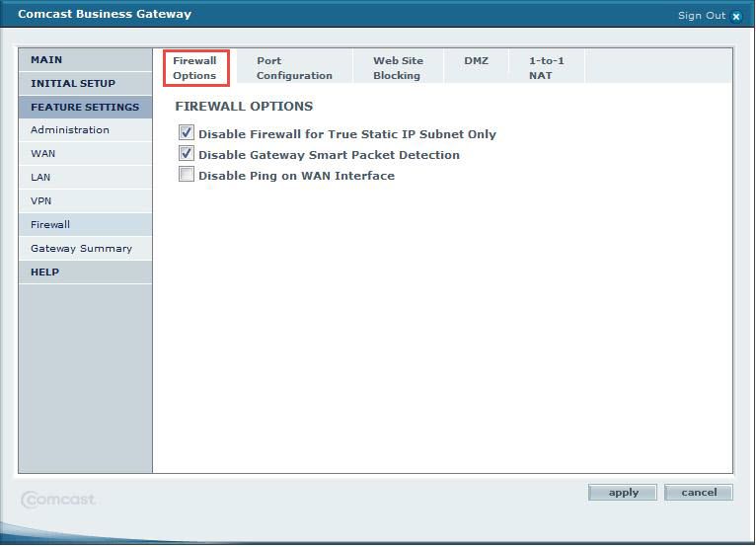
Task: Select the DMZ tab
Action: pyautogui.click(x=476, y=61)
